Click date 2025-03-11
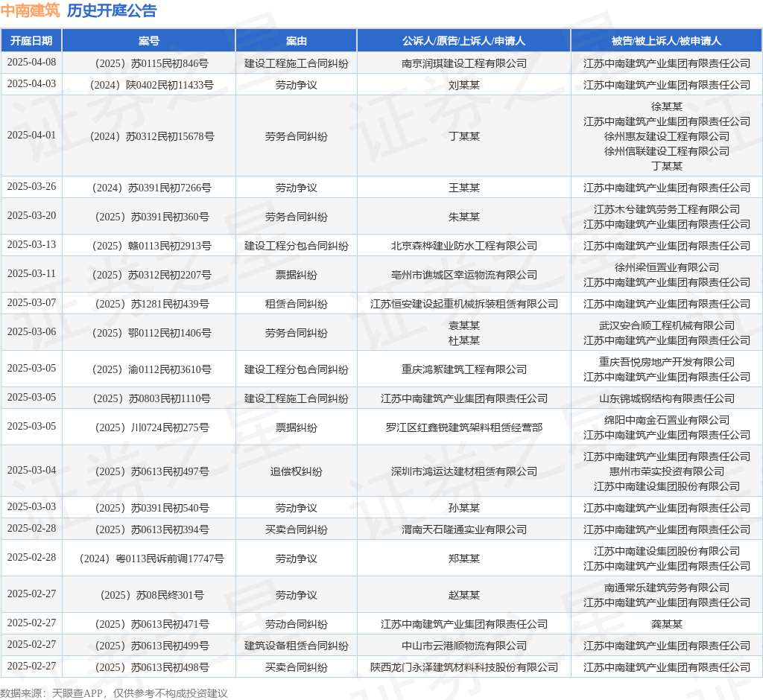 click(x=31, y=273)
